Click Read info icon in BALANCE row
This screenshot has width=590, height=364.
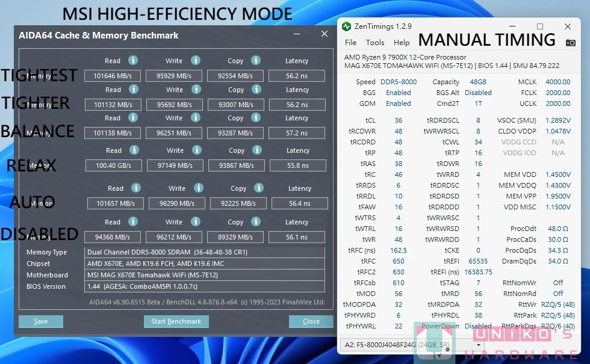tap(133, 117)
